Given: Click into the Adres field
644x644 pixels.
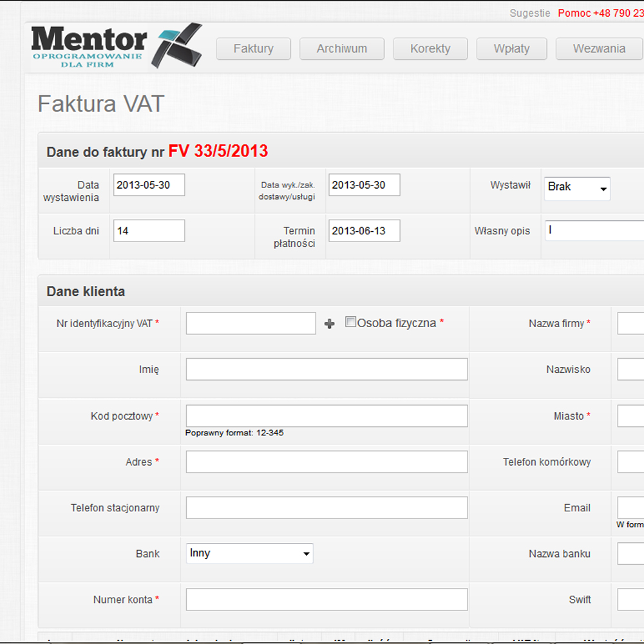Looking at the screenshot, I should click(x=327, y=462).
